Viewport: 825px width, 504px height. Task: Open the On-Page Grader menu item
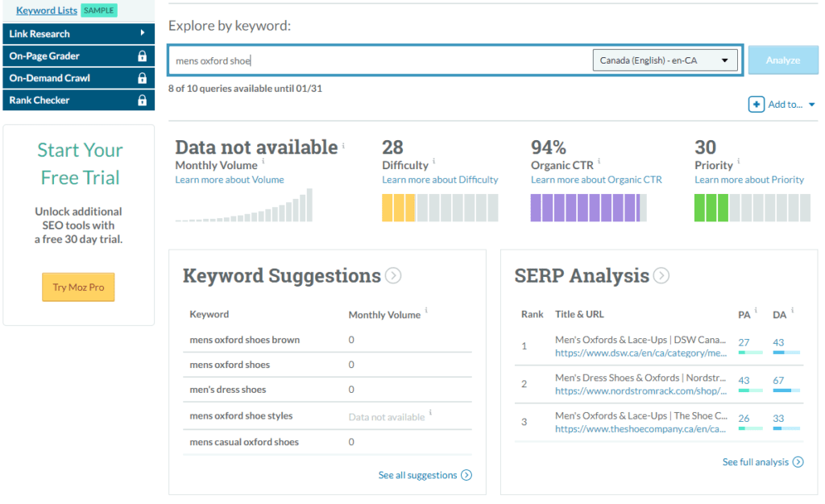pos(78,56)
